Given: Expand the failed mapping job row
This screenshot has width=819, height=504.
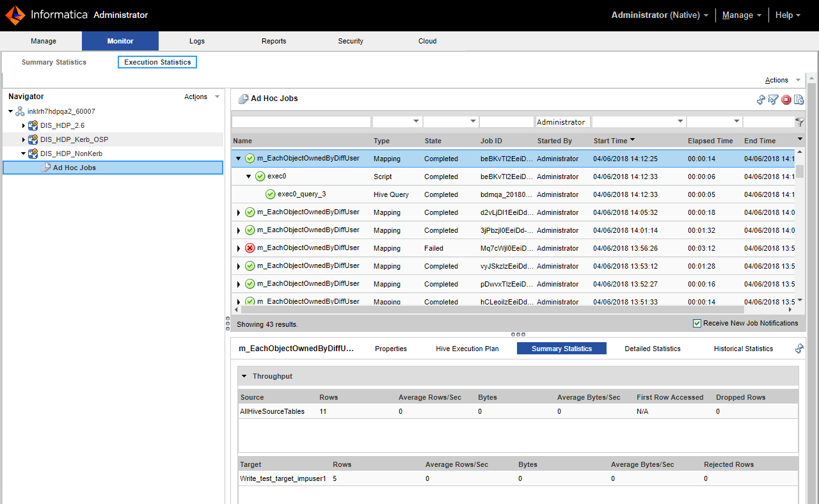Looking at the screenshot, I should [239, 248].
